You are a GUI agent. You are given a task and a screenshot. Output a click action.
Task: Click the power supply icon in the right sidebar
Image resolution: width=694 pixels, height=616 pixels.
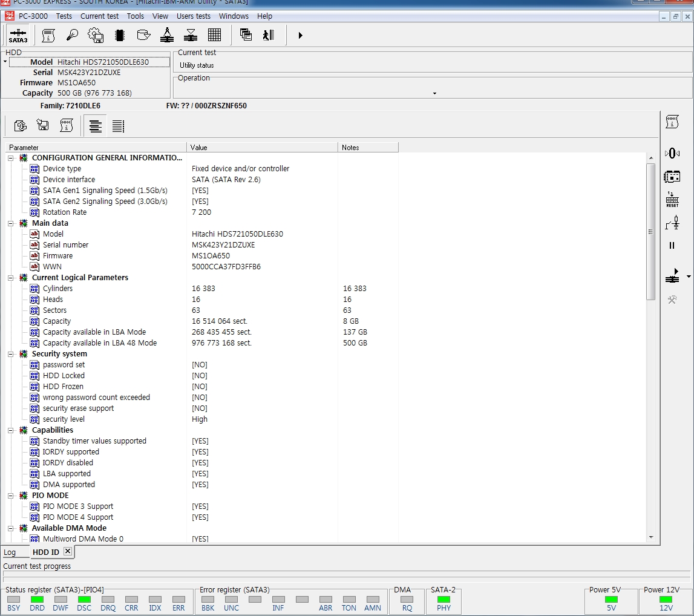(672, 276)
